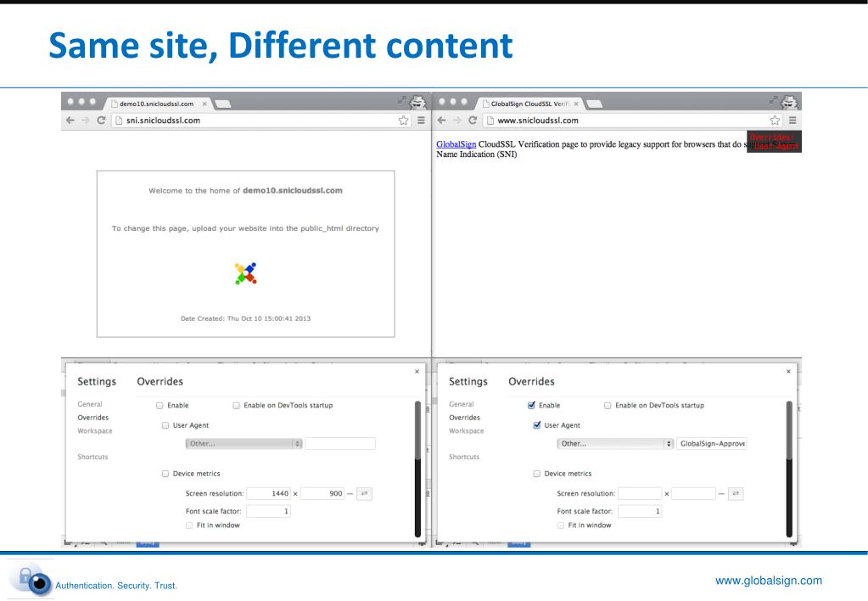Select Shortcuts in left Settings sidebar
The height and width of the screenshot is (601, 868).
92,457
